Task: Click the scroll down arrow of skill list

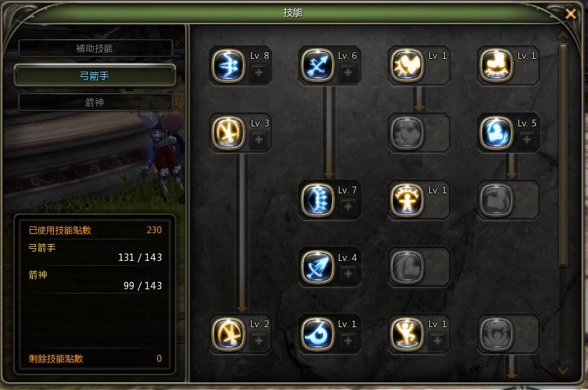Action: pyautogui.click(x=563, y=370)
